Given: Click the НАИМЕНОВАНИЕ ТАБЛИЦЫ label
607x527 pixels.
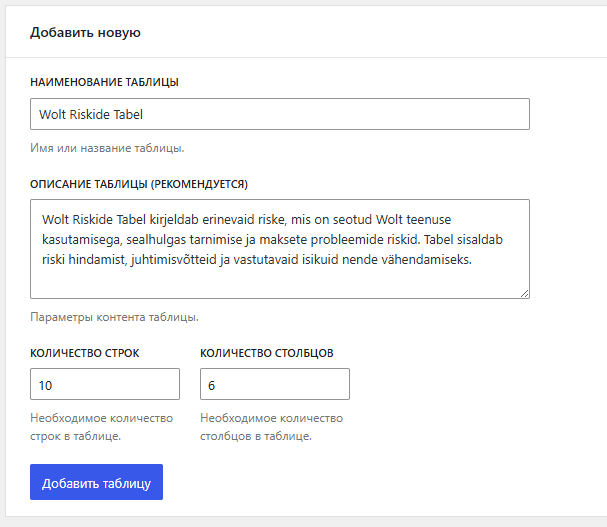Looking at the screenshot, I should click(x=105, y=82).
